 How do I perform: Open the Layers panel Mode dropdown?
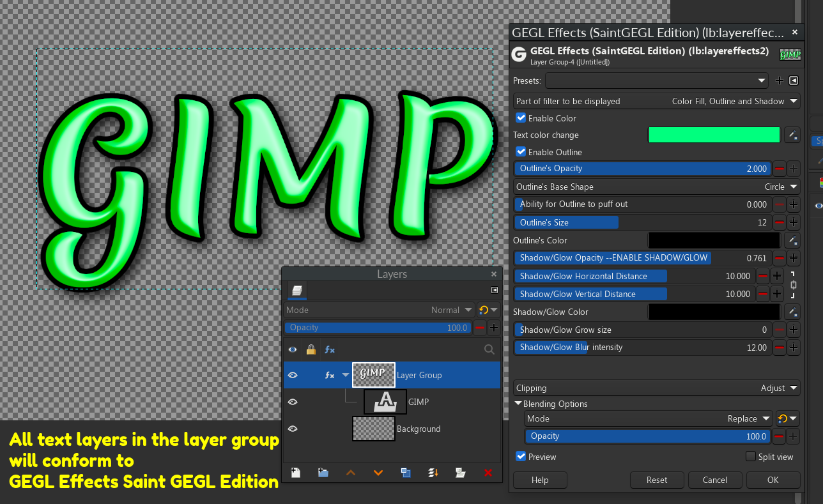tap(380, 310)
